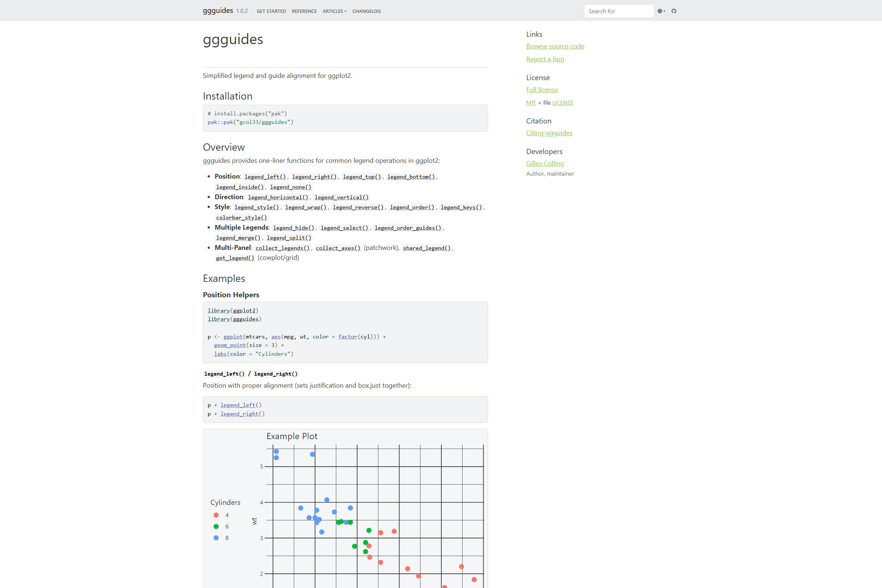Screen dimensions: 882x588
Task: Open the collect_legends() reference
Action: (282, 248)
